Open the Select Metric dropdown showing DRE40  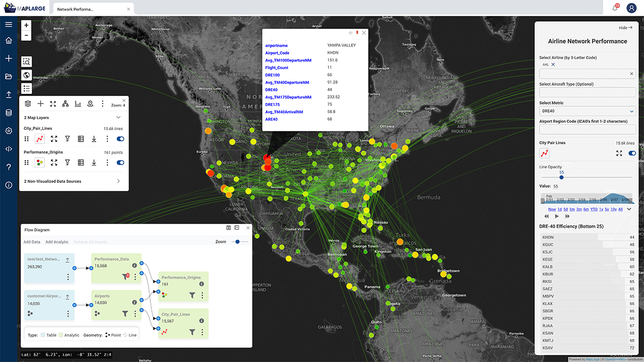point(587,111)
